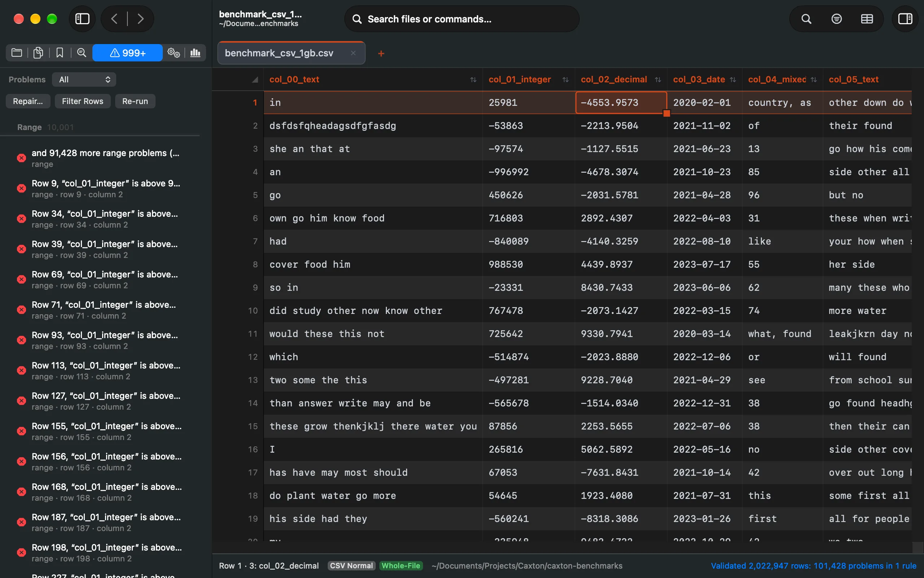The height and width of the screenshot is (578, 924).
Task: Click the CSV Normal mode badge
Action: tap(351, 566)
